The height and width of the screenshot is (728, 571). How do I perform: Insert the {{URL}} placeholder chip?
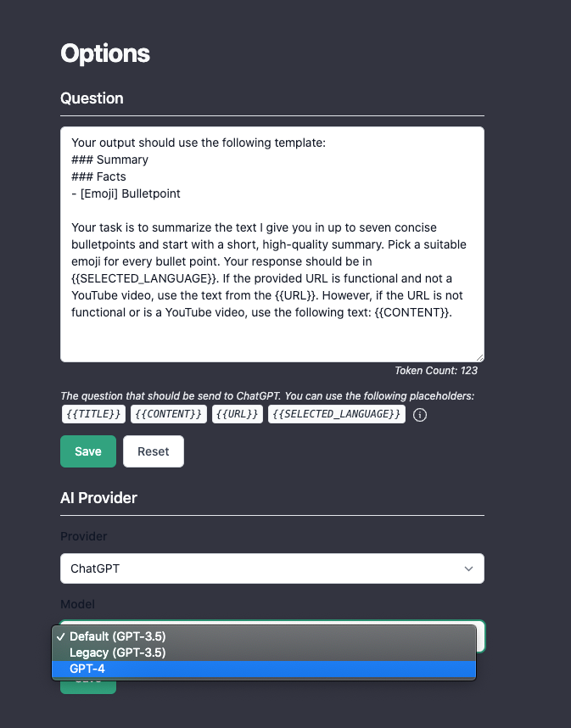click(x=237, y=414)
